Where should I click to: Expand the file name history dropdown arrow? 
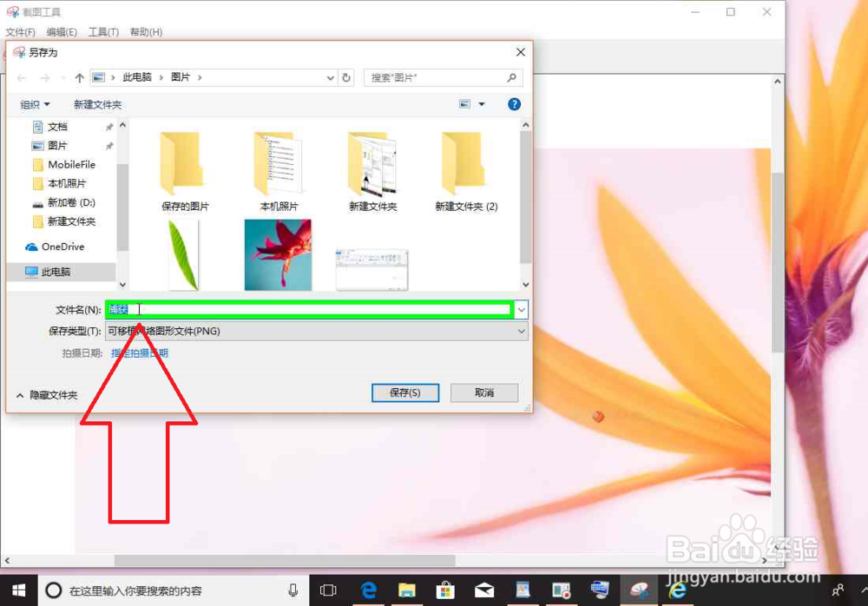520,309
